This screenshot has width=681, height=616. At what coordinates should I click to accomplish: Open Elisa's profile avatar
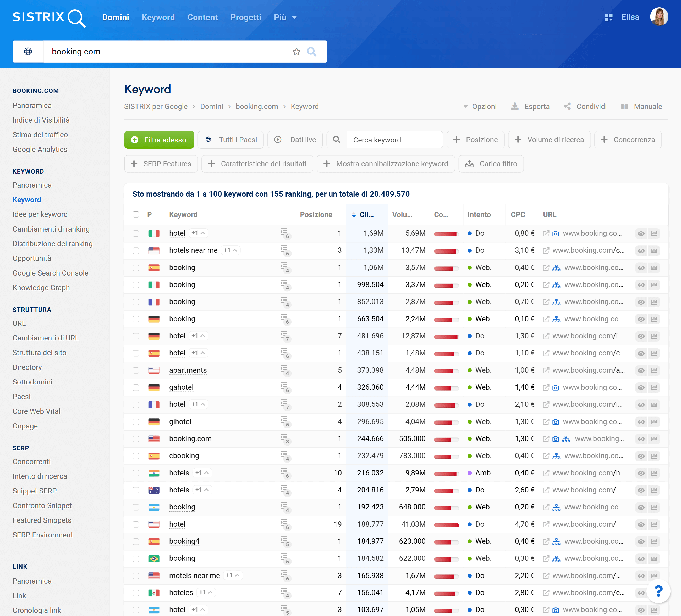coord(659,16)
